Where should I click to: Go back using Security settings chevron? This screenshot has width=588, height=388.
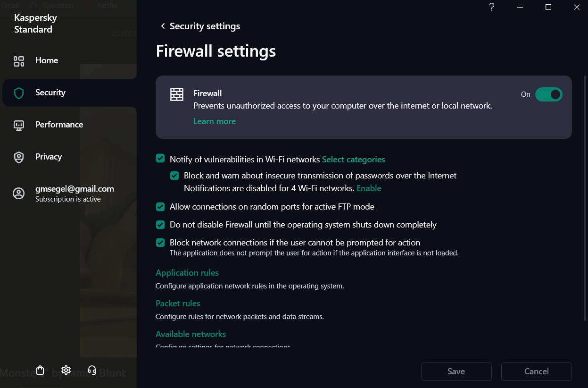point(163,26)
